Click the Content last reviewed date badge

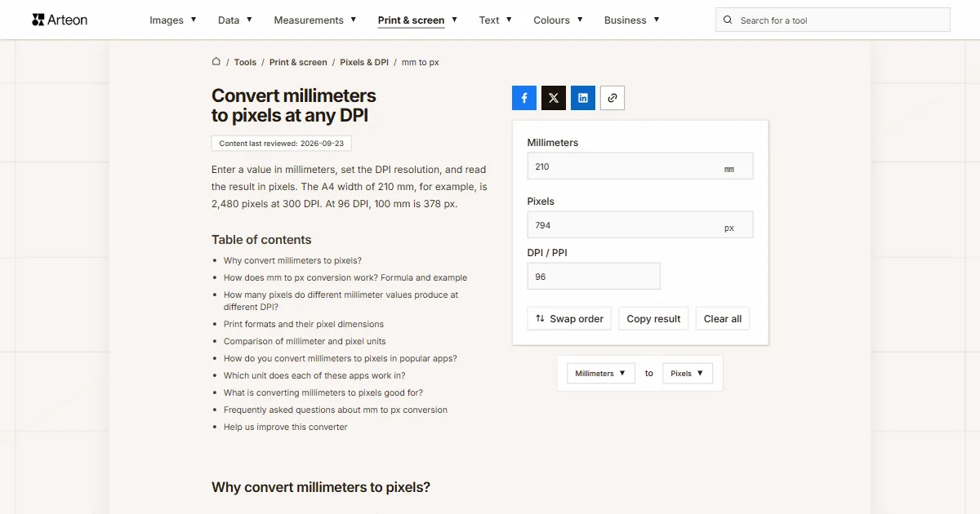pyautogui.click(x=282, y=144)
